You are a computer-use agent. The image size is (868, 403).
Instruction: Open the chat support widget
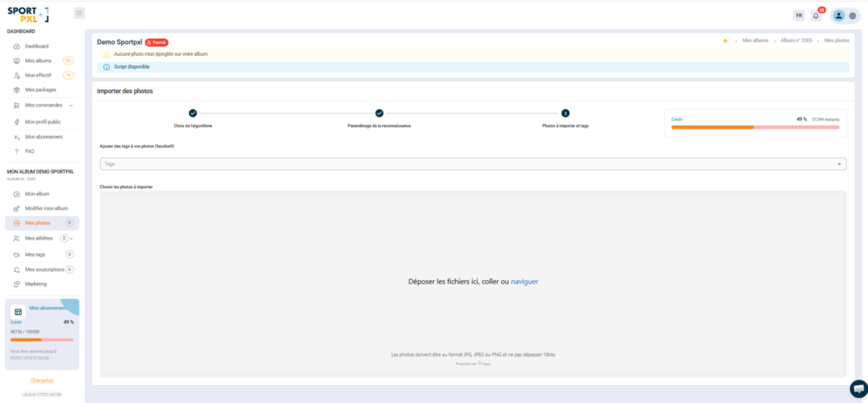tap(856, 388)
